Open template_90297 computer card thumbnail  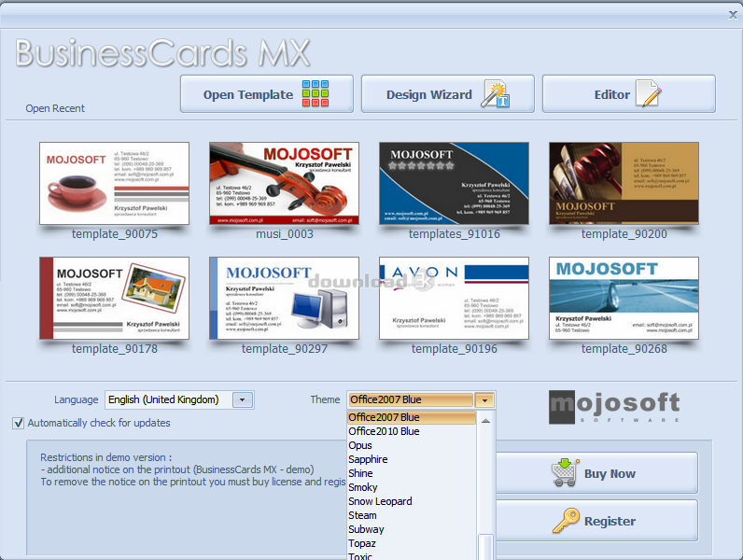coord(285,298)
